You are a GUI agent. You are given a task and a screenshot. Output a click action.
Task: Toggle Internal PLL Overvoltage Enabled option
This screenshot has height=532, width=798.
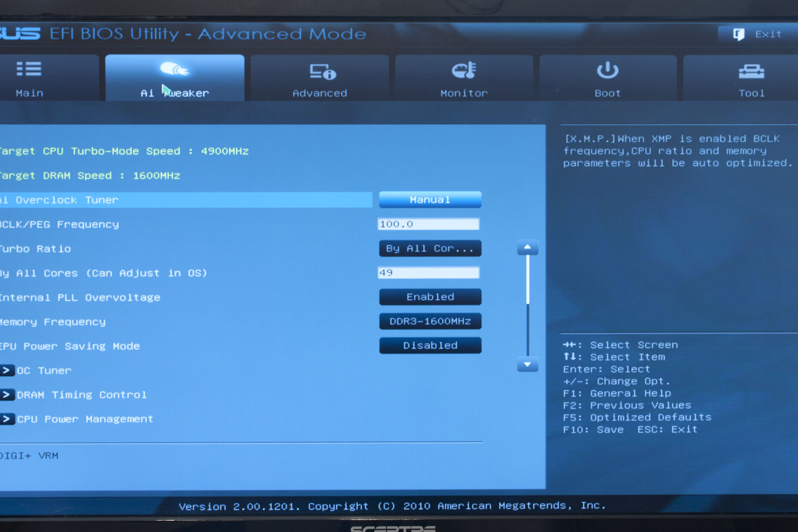point(430,297)
